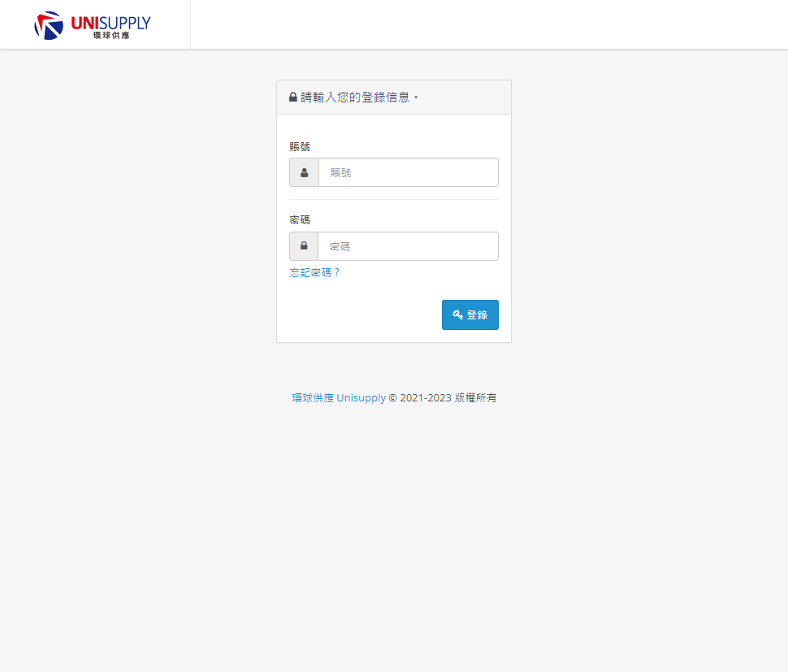
Task: Open the 環球供應 text in the footer link
Action: coord(313,397)
